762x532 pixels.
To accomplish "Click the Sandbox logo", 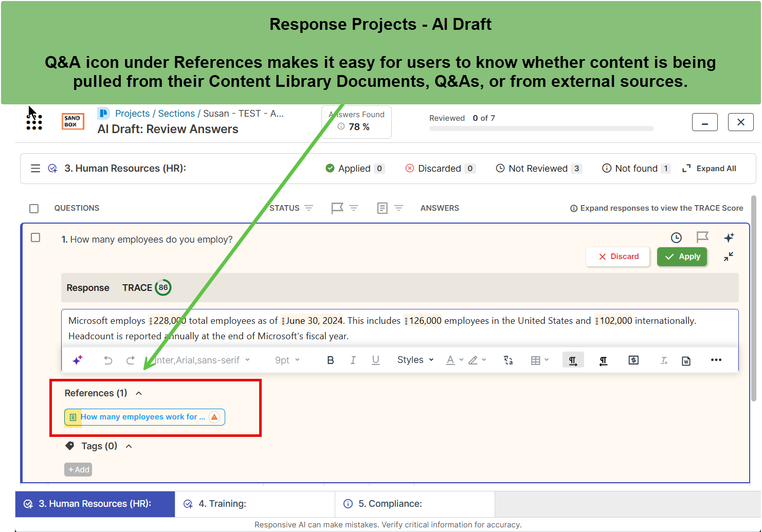I will (72, 121).
